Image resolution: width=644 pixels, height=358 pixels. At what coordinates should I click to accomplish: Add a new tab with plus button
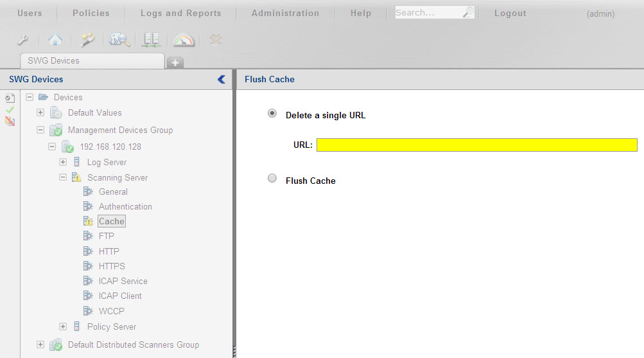175,62
